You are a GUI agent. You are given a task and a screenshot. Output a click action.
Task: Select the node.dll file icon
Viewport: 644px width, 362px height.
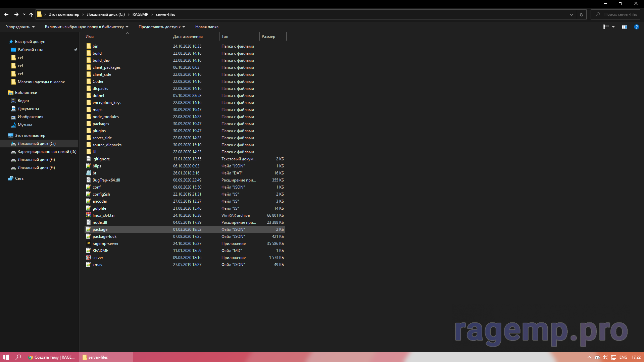click(89, 222)
